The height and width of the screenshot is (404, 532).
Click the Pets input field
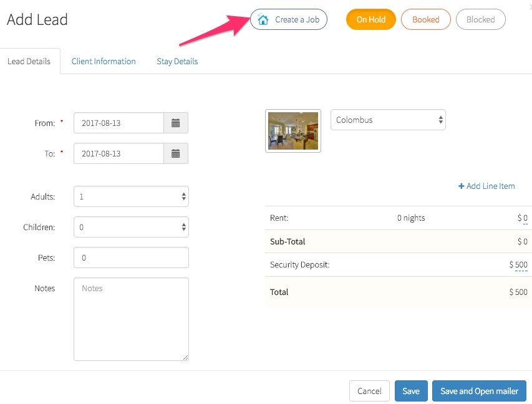coord(131,257)
